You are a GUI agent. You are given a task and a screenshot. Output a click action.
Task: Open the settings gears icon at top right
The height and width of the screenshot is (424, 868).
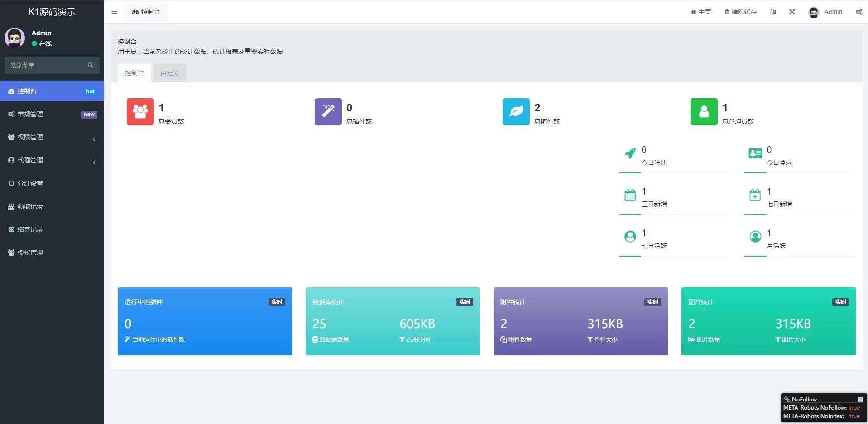[859, 12]
